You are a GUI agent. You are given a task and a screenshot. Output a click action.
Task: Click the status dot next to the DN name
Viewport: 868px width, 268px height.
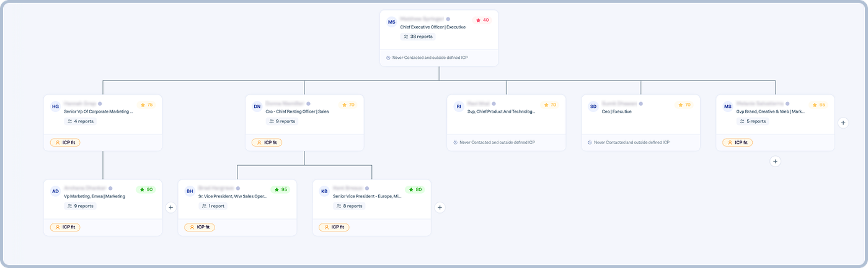(x=308, y=103)
